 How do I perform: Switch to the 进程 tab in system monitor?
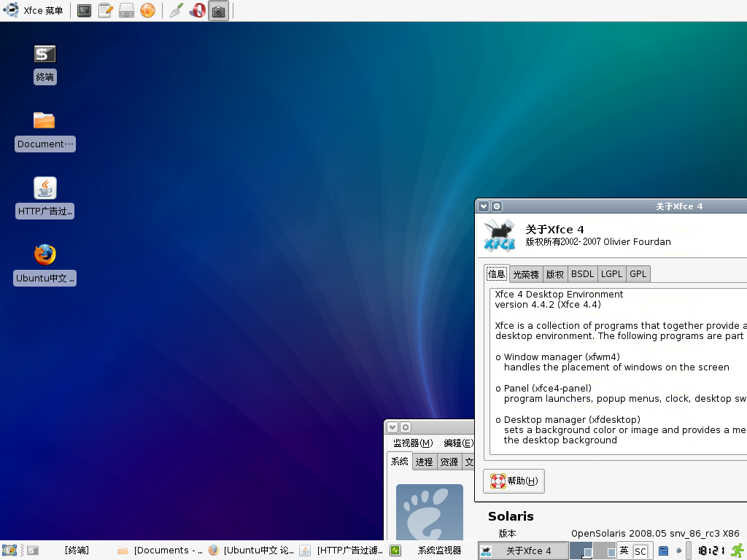tap(424, 462)
